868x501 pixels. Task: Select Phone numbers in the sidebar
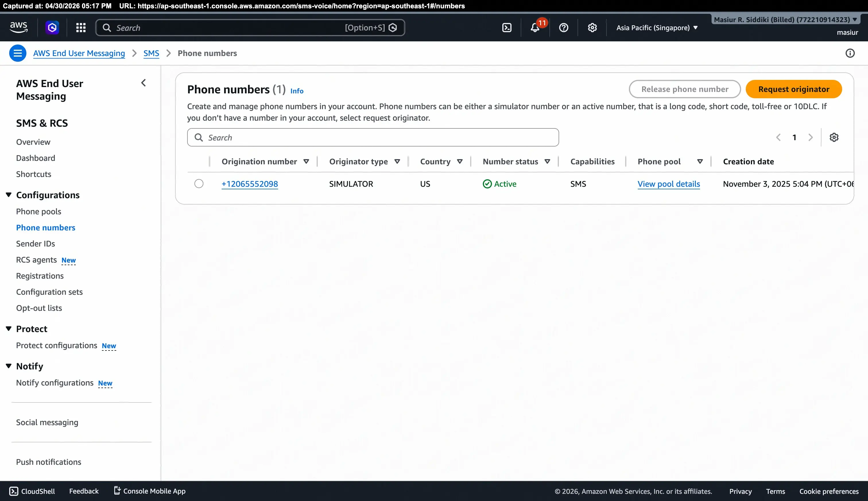point(45,228)
